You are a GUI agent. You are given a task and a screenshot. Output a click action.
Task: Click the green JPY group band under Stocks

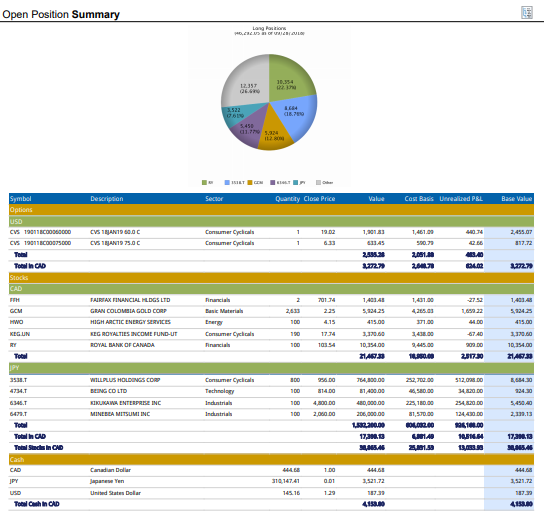click(x=271, y=368)
